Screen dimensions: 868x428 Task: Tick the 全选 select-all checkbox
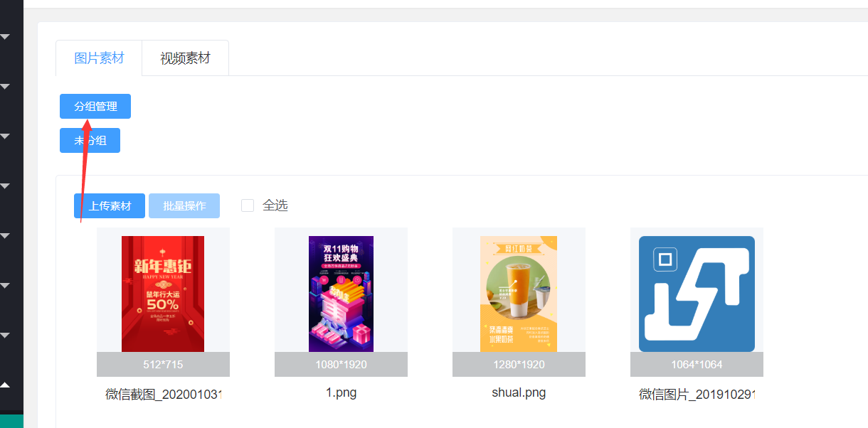248,205
